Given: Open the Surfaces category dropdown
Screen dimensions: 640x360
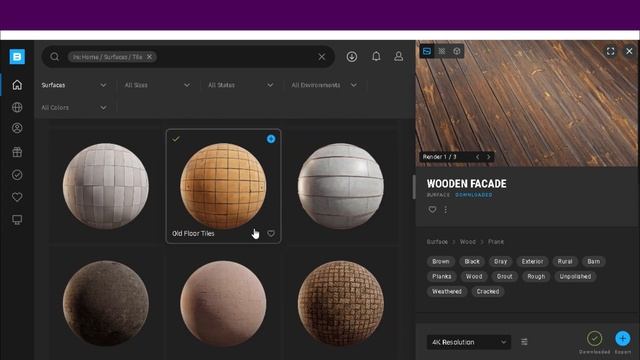Looking at the screenshot, I should [74, 85].
